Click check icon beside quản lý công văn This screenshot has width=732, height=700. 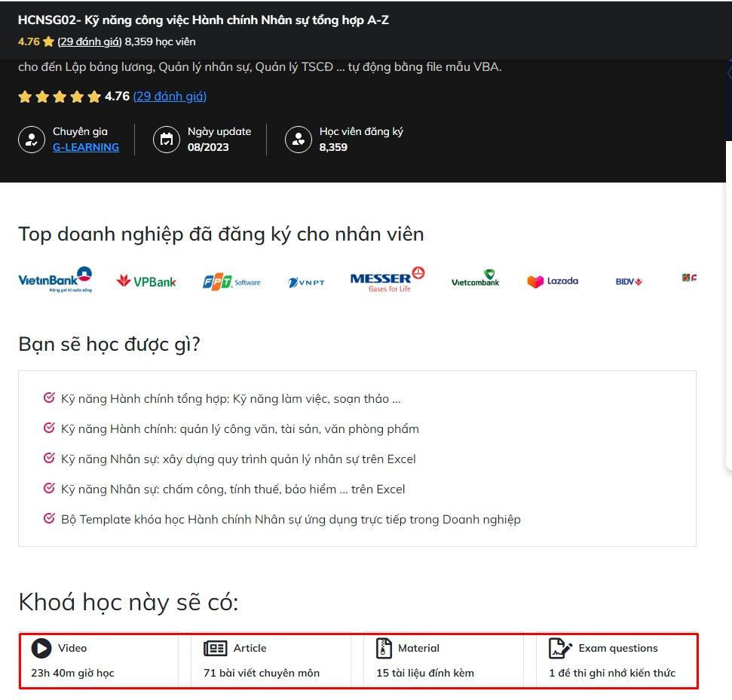(49, 428)
